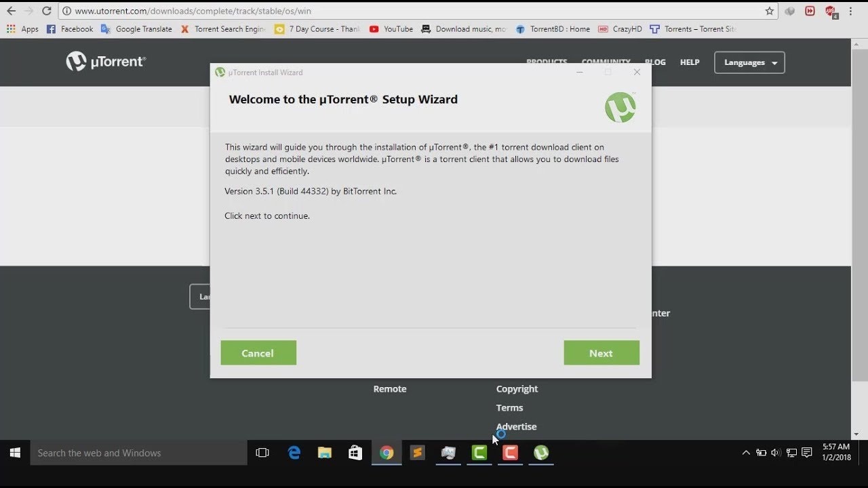Switch to the green Camtasia taskbar icon
868x488 pixels.
479,453
